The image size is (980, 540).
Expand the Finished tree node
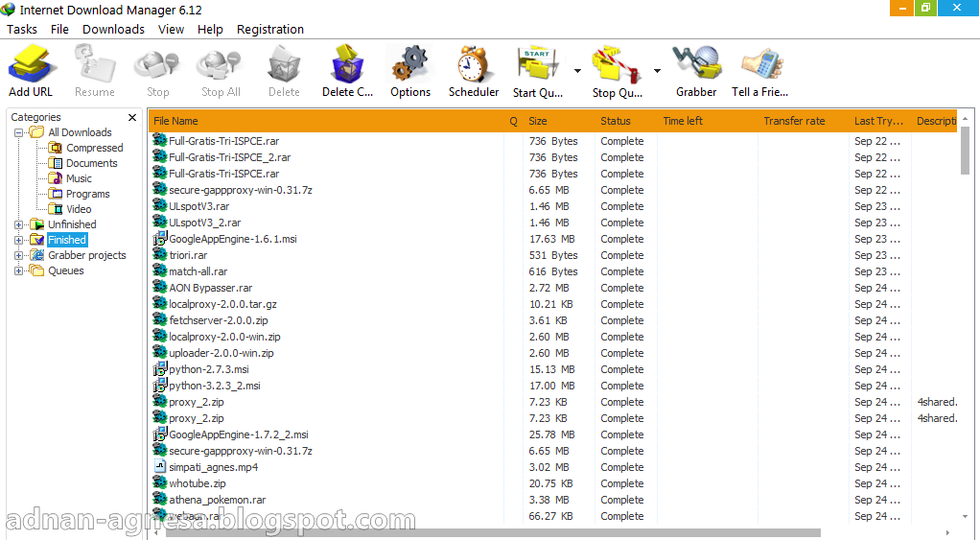tap(18, 240)
